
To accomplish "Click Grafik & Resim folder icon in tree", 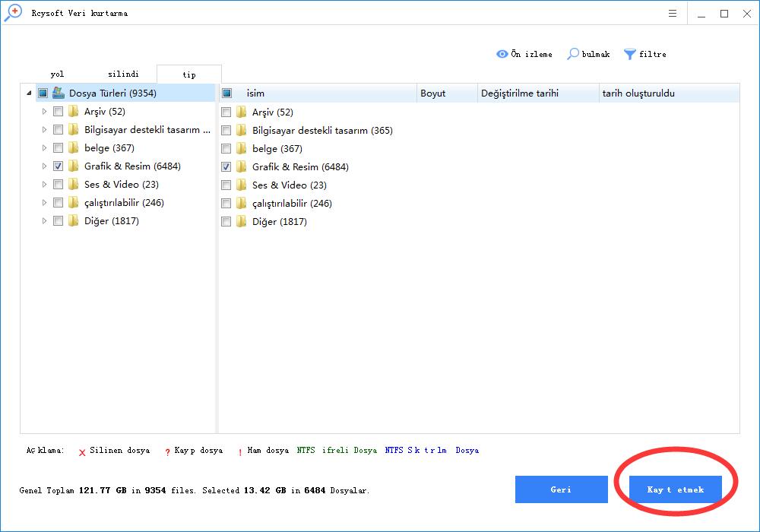I will click(x=73, y=166).
